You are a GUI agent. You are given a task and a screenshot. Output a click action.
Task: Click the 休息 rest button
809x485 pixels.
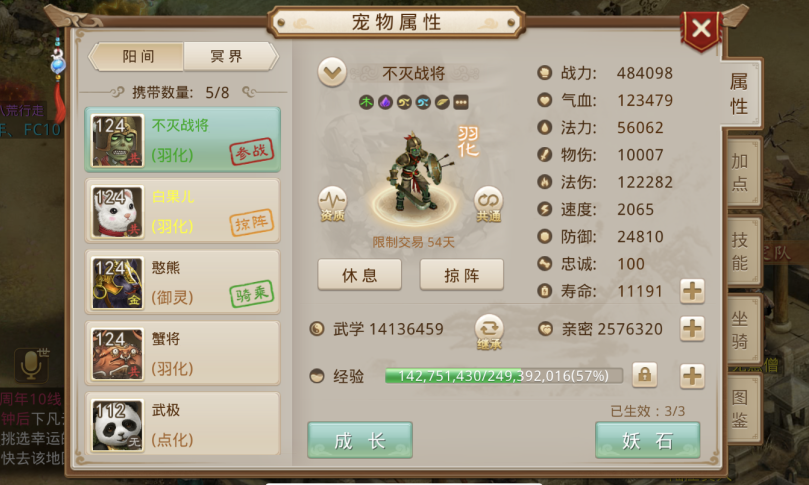click(360, 275)
